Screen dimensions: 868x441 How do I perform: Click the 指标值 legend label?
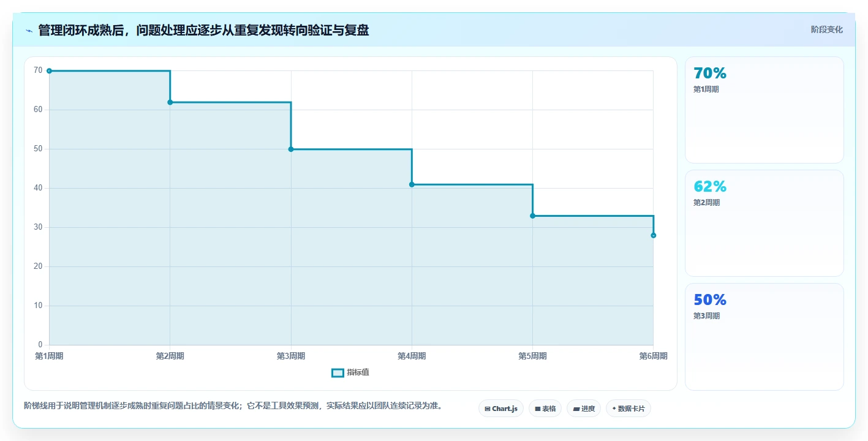[x=358, y=372]
